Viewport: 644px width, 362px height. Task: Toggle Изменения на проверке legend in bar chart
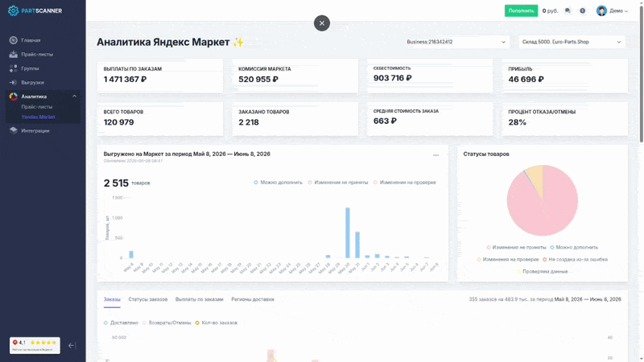[x=405, y=183]
